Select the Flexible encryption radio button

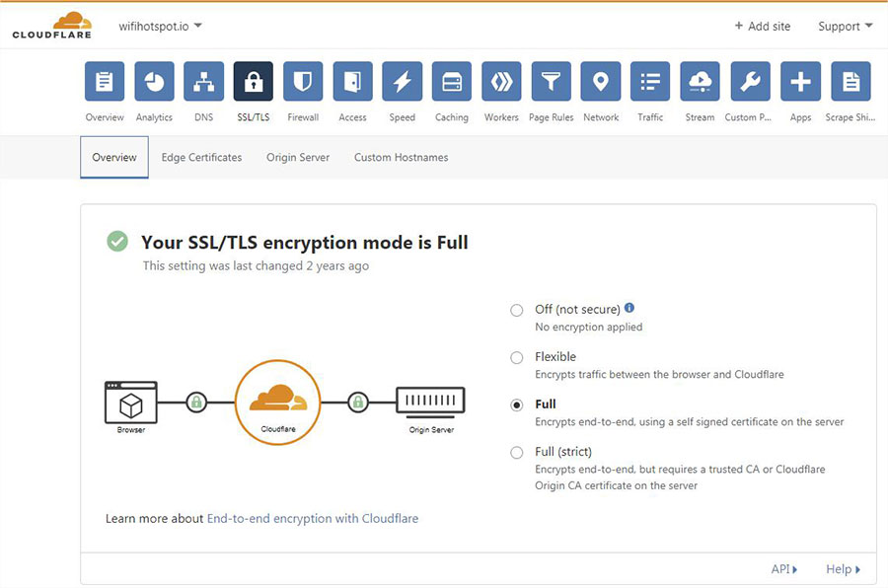(x=517, y=357)
